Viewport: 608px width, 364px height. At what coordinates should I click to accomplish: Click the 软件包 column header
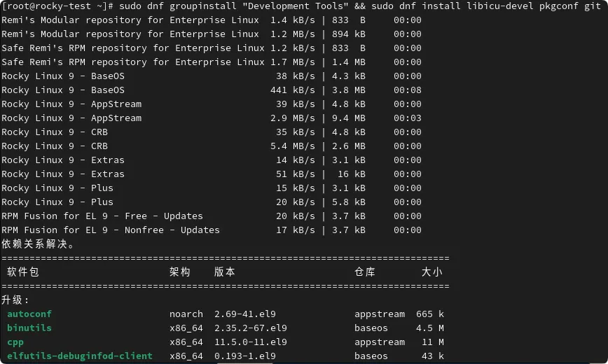point(23,272)
